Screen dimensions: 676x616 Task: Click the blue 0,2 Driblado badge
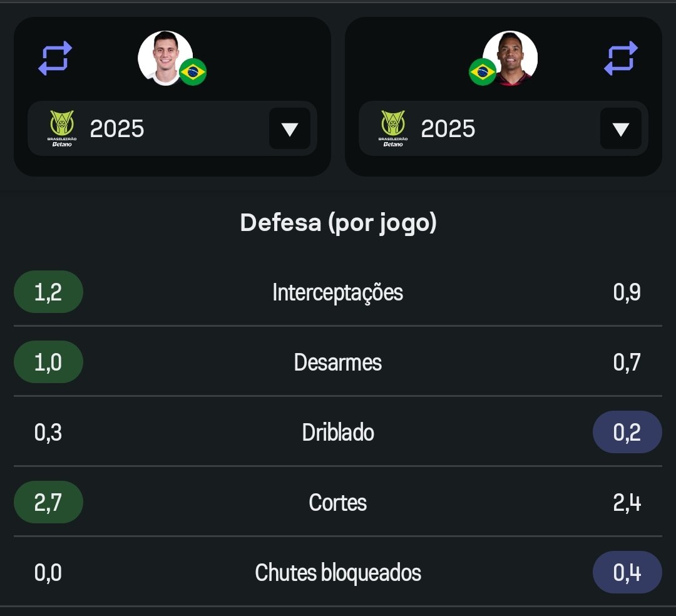pyautogui.click(x=627, y=433)
